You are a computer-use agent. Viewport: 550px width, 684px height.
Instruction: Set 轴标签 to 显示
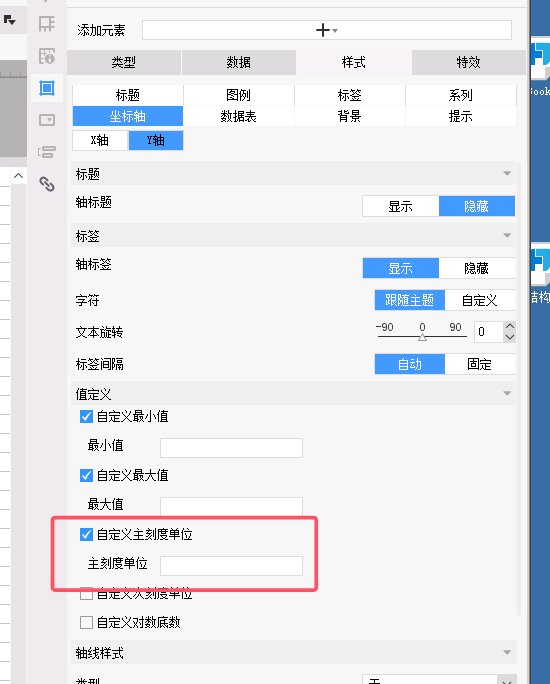(400, 268)
